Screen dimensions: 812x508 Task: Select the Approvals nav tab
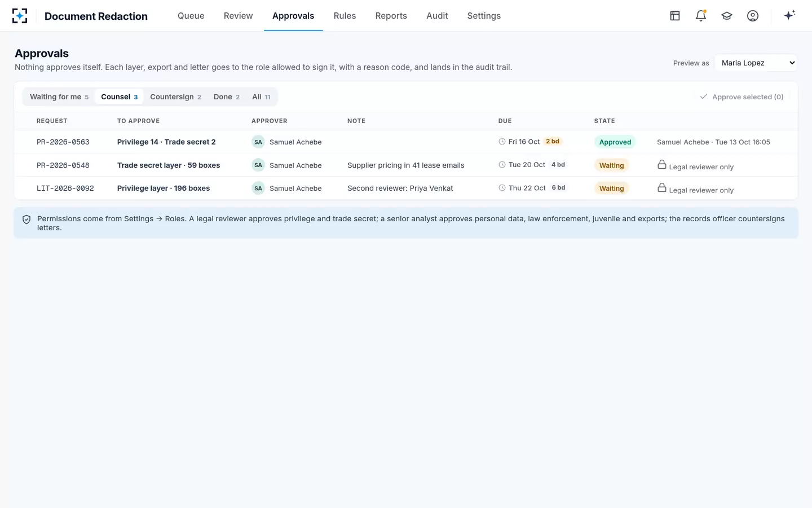293,16
